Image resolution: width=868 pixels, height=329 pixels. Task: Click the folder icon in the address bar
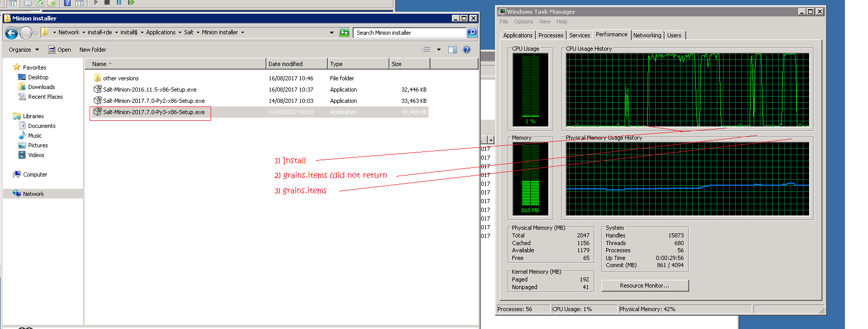click(x=45, y=32)
